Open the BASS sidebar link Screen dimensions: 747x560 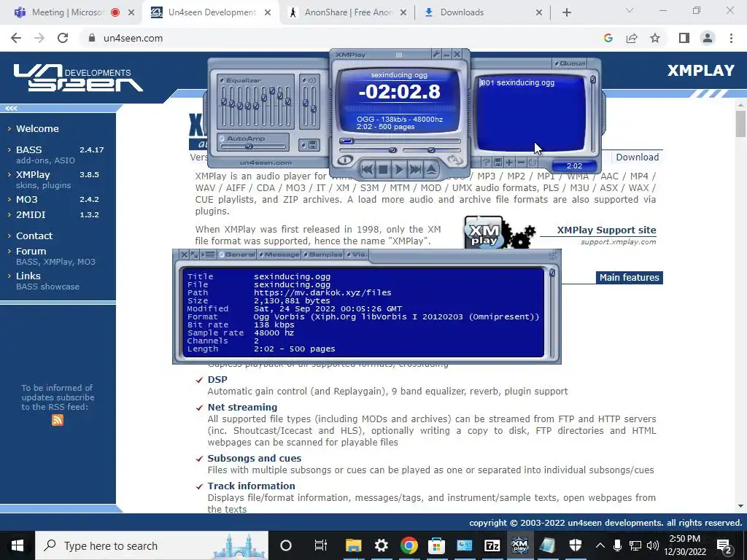[x=28, y=149]
